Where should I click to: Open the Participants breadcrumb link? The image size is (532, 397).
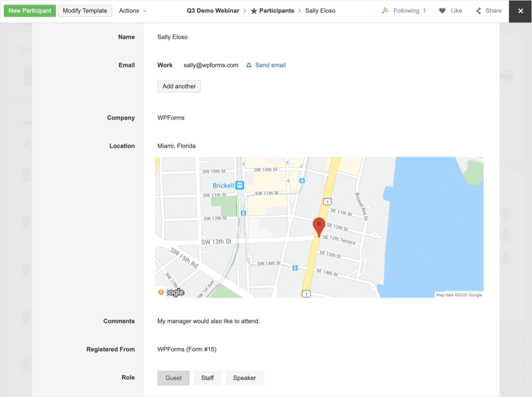[276, 10]
